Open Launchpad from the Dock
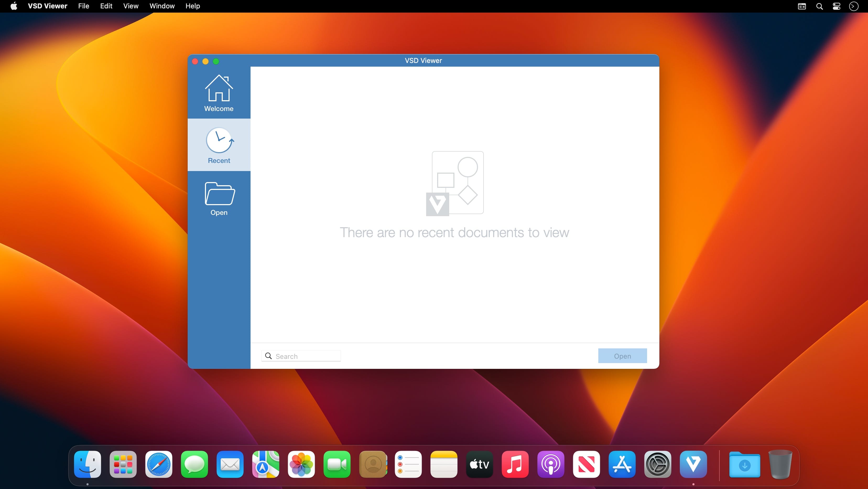This screenshot has height=489, width=868. pyautogui.click(x=123, y=464)
